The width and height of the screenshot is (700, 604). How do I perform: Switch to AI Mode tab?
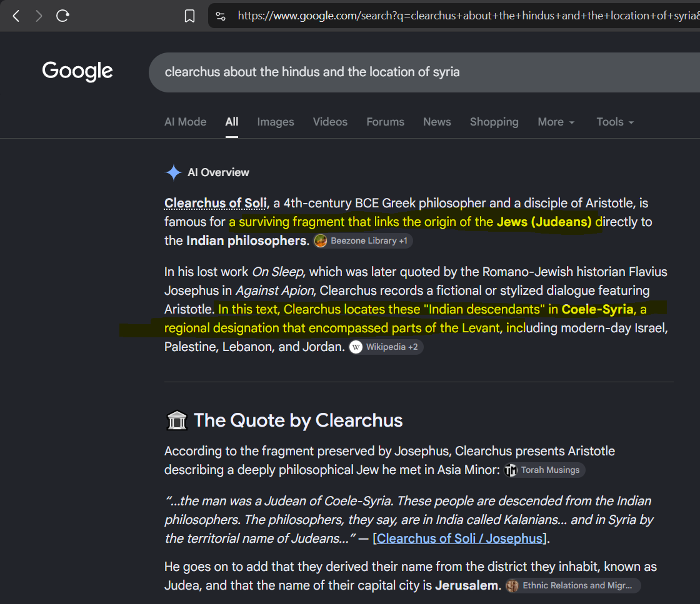point(185,122)
